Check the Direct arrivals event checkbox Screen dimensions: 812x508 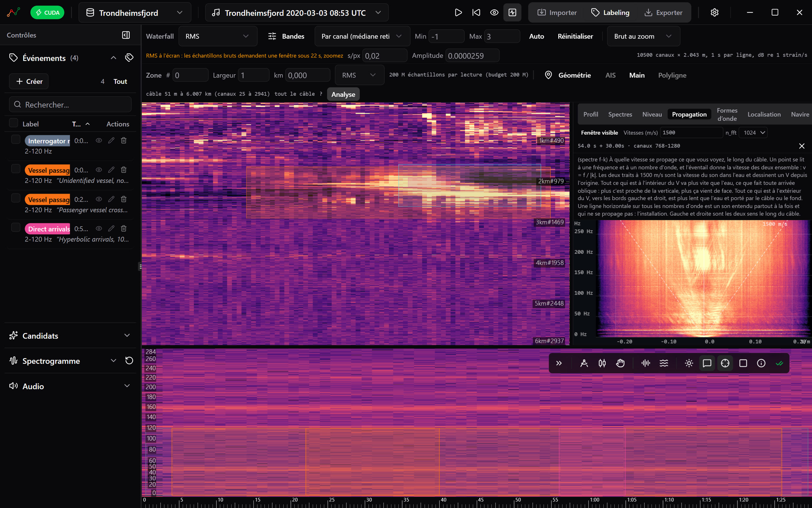click(x=16, y=227)
